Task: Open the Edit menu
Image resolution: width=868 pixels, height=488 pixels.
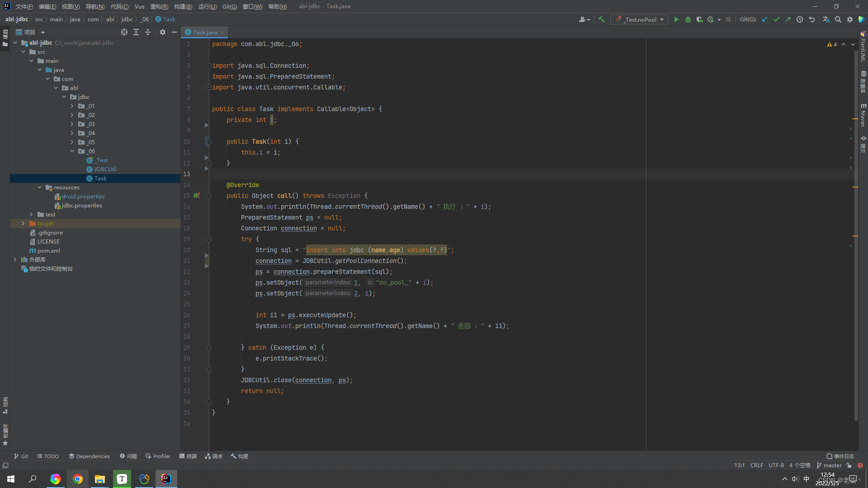Action: (47, 6)
